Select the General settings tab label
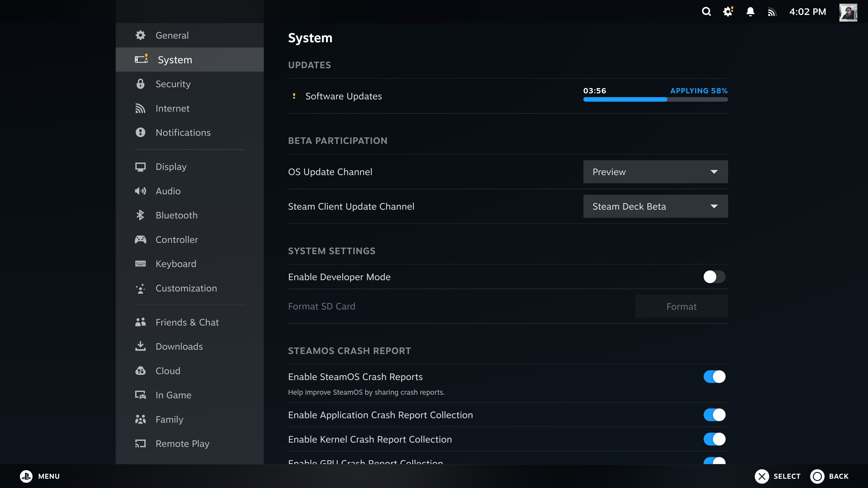The image size is (868, 488). [x=172, y=35]
